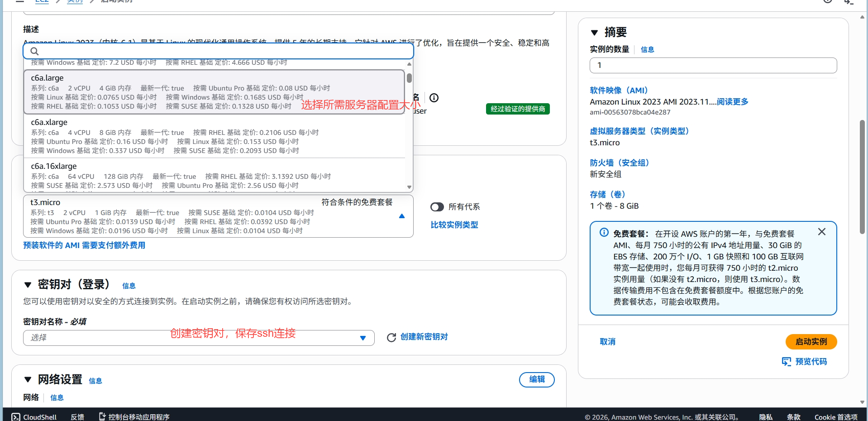Viewport: 868px width, 421px height.
Task: Dismiss the 免费套餐 notice with the X
Action: (x=822, y=232)
